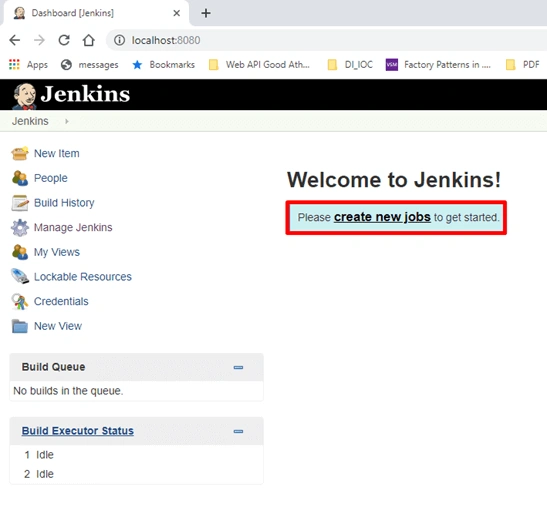Collapse the Build Queue panel
547x507 pixels.
(x=238, y=367)
